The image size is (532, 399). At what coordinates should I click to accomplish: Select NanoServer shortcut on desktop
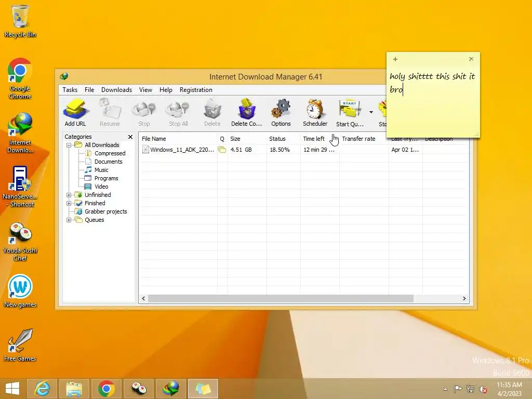[x=20, y=187]
